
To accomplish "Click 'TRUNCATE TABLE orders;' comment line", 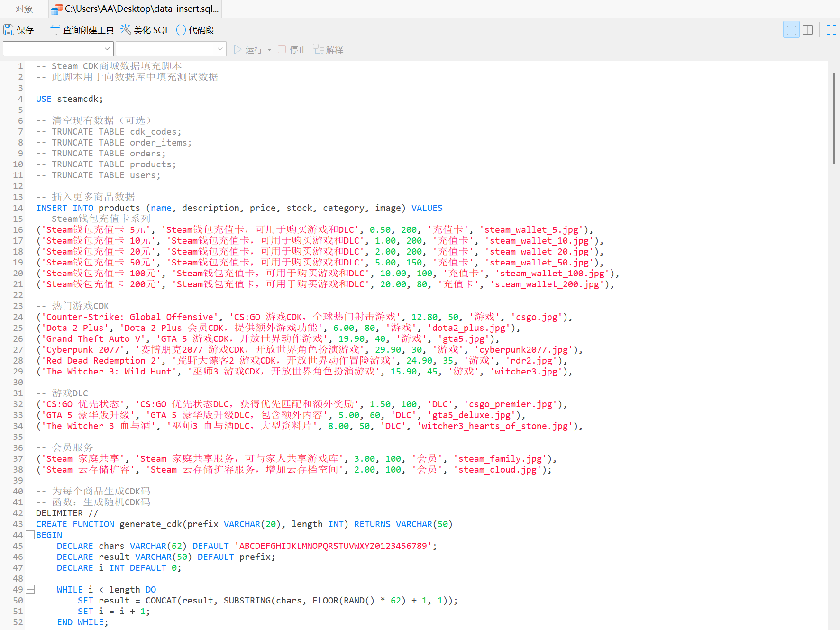I will point(101,154).
